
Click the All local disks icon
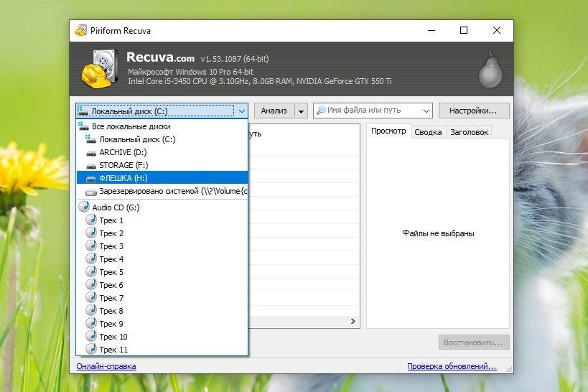83,126
